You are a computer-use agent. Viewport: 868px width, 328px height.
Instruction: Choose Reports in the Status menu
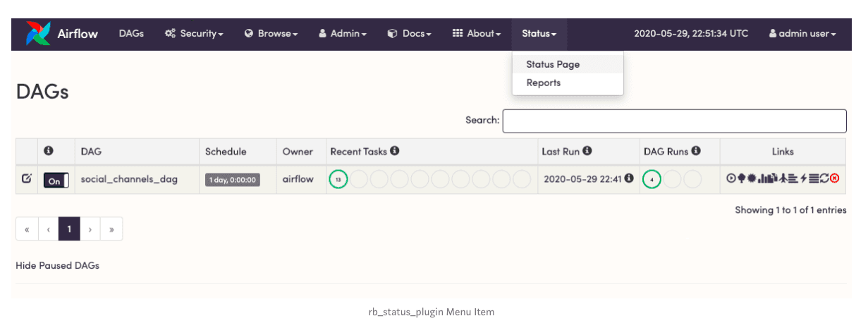coord(543,83)
